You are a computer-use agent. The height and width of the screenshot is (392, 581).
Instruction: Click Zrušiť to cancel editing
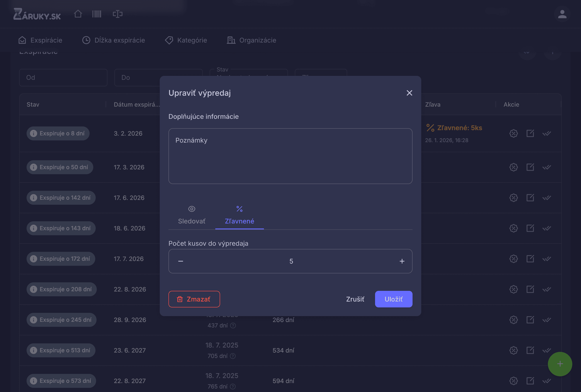pos(355,299)
